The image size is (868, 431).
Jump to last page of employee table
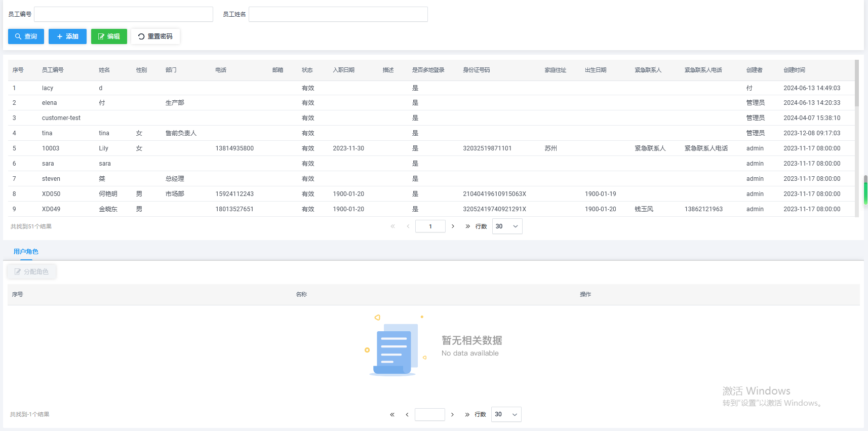(467, 226)
